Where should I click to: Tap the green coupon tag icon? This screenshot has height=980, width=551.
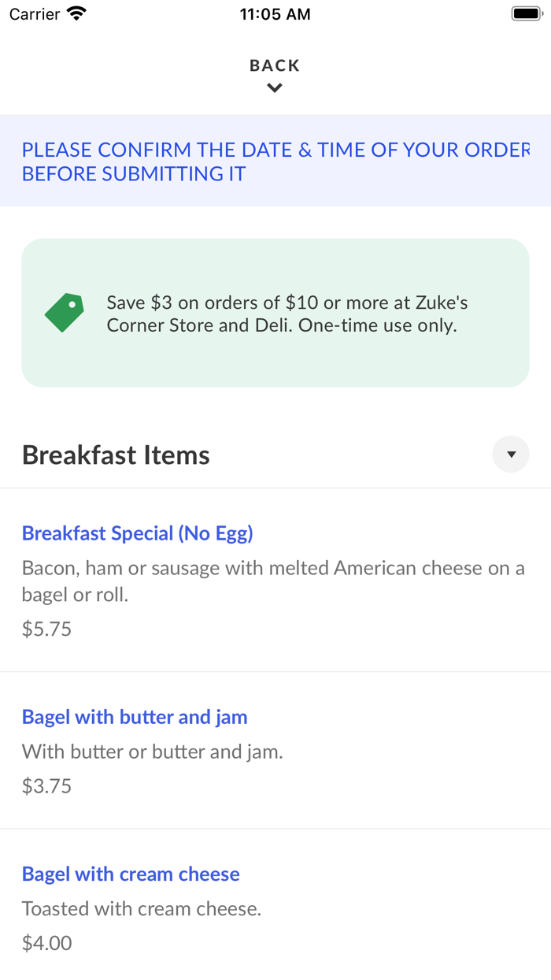(65, 313)
